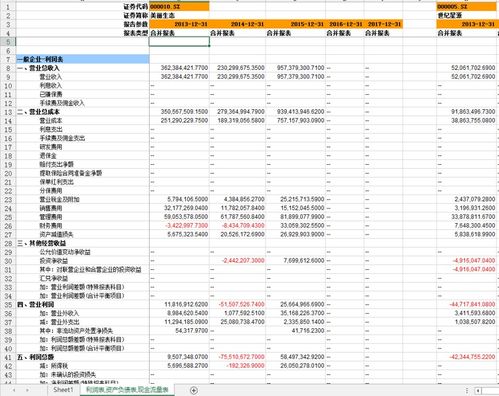Screen dimensions: 499x396
Task: Select the 2014-12-31 report date cell
Action: [238, 24]
